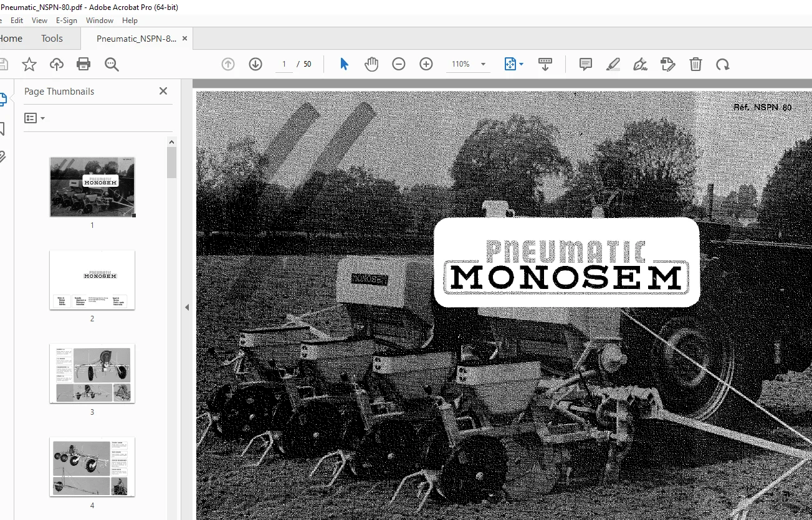Delete page with trash icon

pyautogui.click(x=695, y=64)
